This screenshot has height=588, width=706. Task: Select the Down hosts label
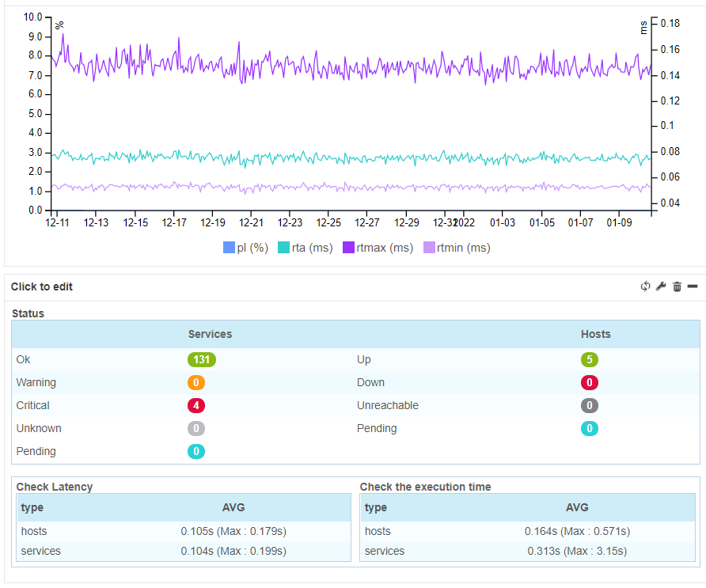click(x=370, y=383)
